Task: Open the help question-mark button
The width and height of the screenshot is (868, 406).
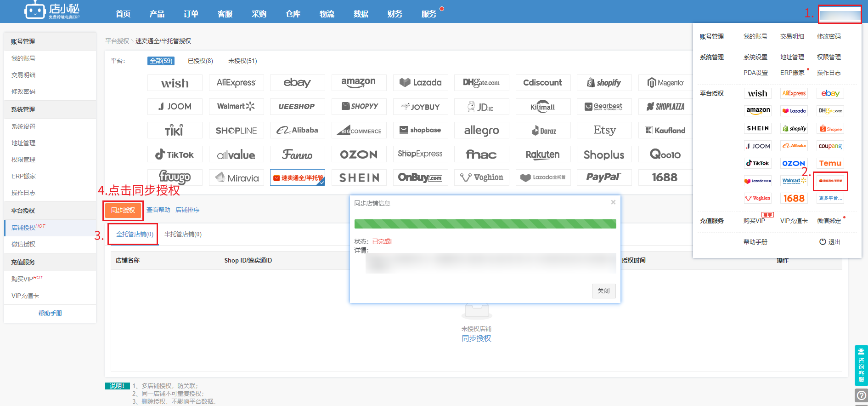Action: (x=861, y=395)
